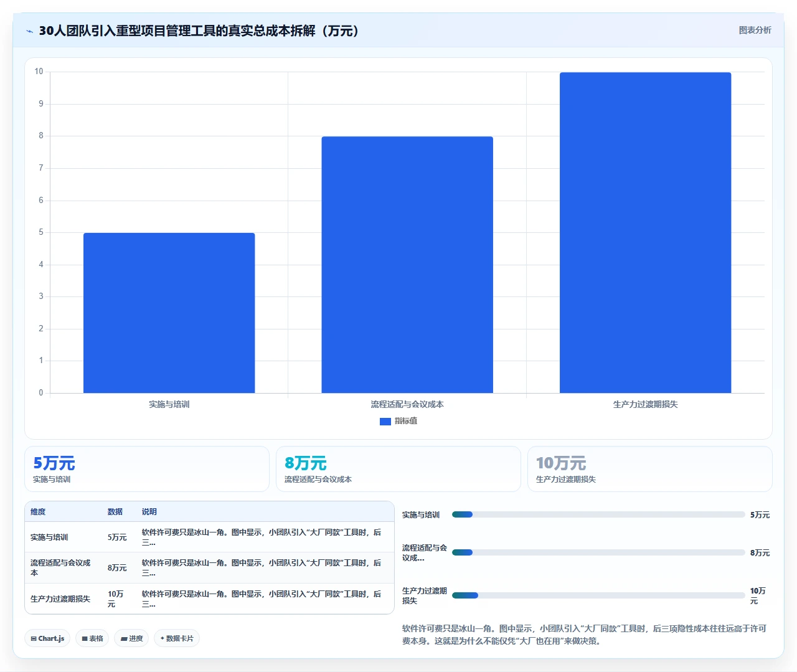Viewport: 797px width, 672px height.
Task: Select the 实施与培训 table row cell
Action: (x=49, y=537)
